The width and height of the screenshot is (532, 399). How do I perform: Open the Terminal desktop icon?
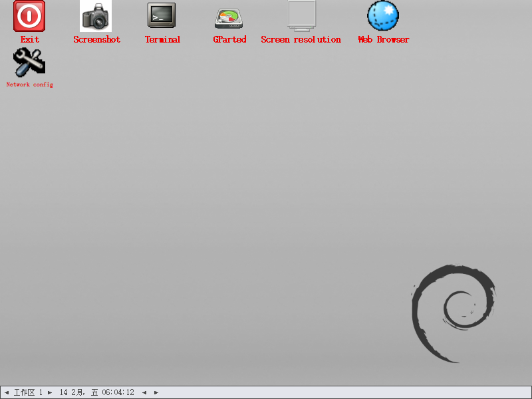162,15
